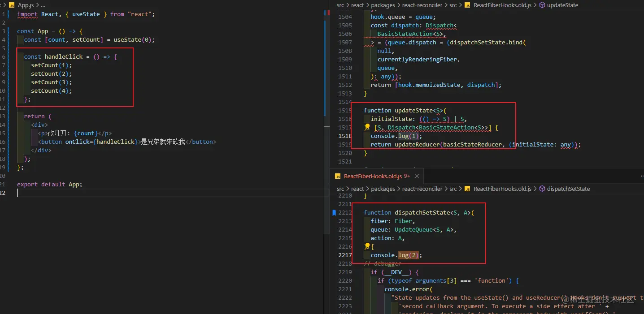Click the setCount(2); call in App.js

click(51, 74)
